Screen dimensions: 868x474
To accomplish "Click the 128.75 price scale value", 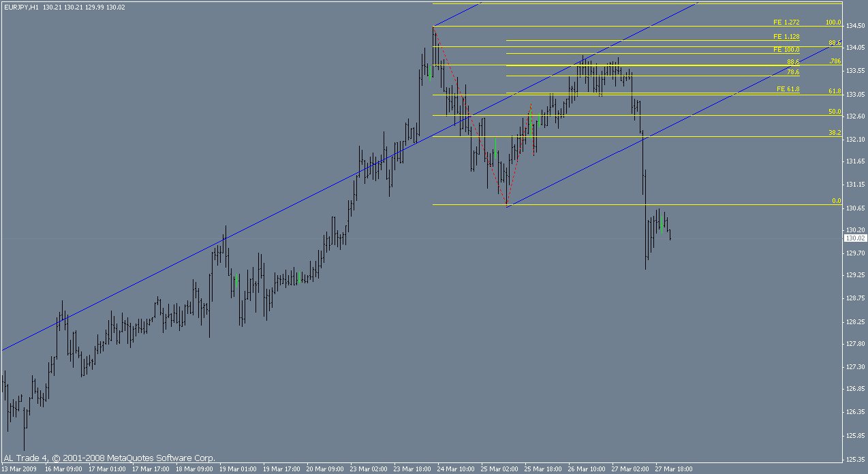I will (856, 298).
